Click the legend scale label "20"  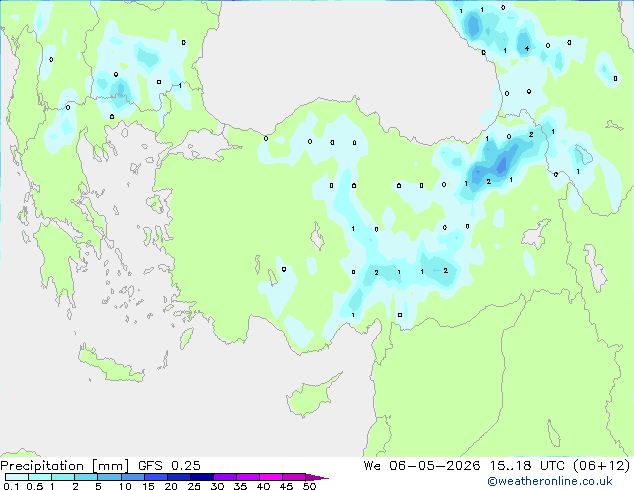pyautogui.click(x=171, y=486)
